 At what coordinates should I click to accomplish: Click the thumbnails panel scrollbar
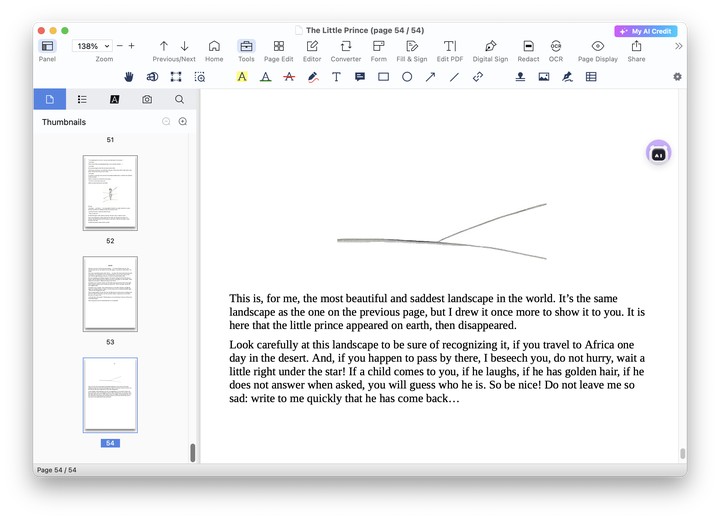[x=193, y=452]
